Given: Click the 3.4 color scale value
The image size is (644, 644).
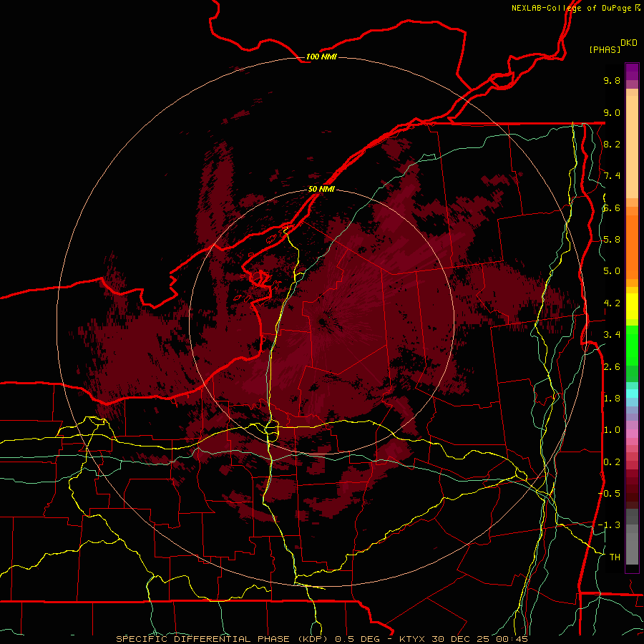Looking at the screenshot, I should pos(612,335).
